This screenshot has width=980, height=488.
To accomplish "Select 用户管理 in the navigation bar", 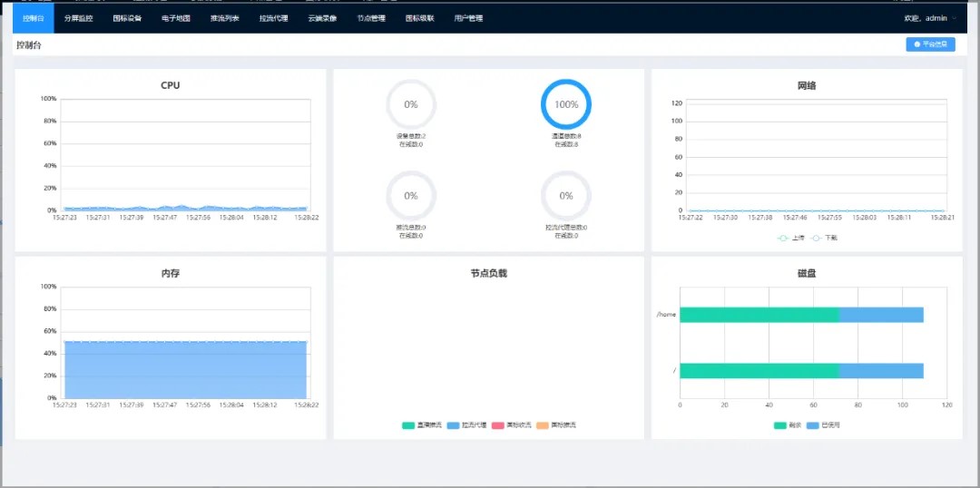I will pos(469,18).
